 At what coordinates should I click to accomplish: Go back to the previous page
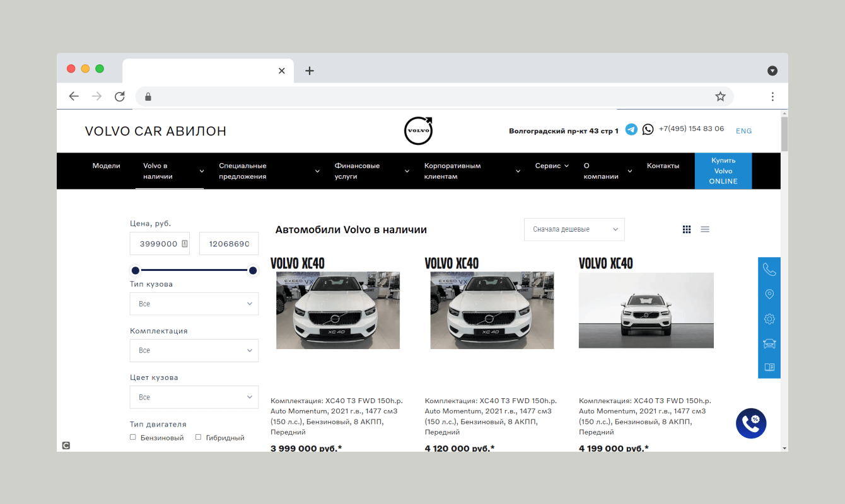point(74,96)
